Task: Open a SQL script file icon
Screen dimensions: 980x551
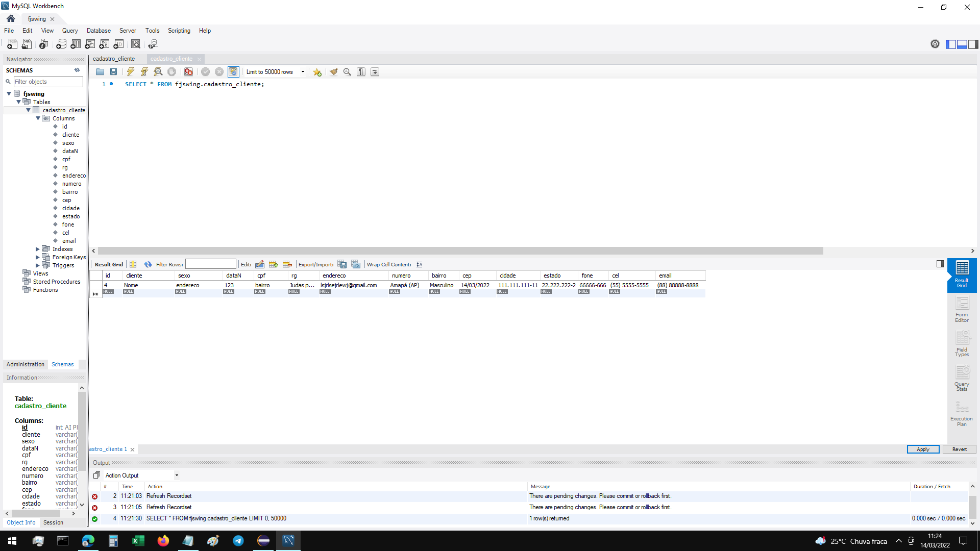Action: (x=27, y=44)
